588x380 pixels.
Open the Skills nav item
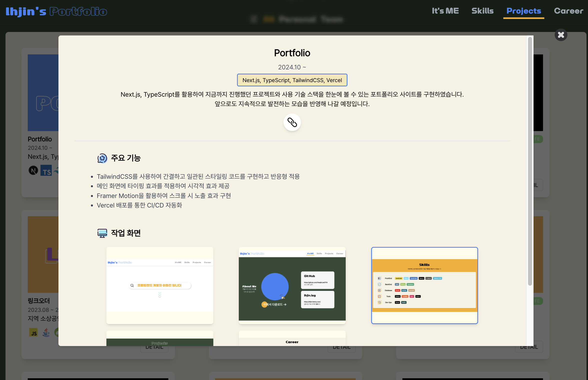pos(482,11)
